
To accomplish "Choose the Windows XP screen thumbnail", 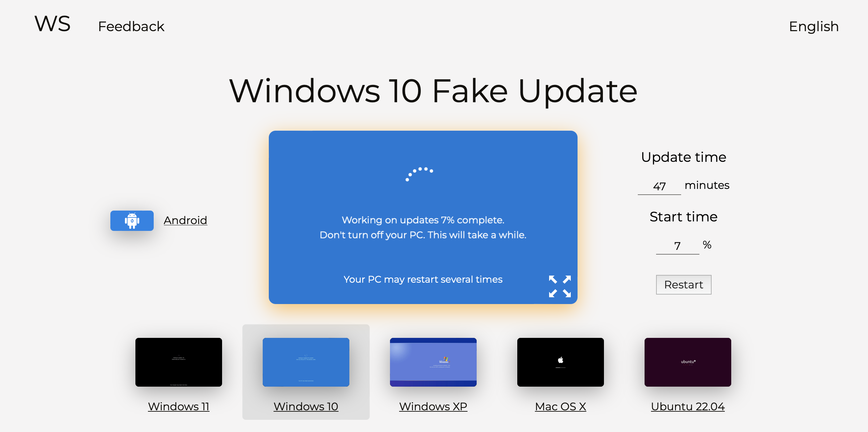I will pos(433,362).
